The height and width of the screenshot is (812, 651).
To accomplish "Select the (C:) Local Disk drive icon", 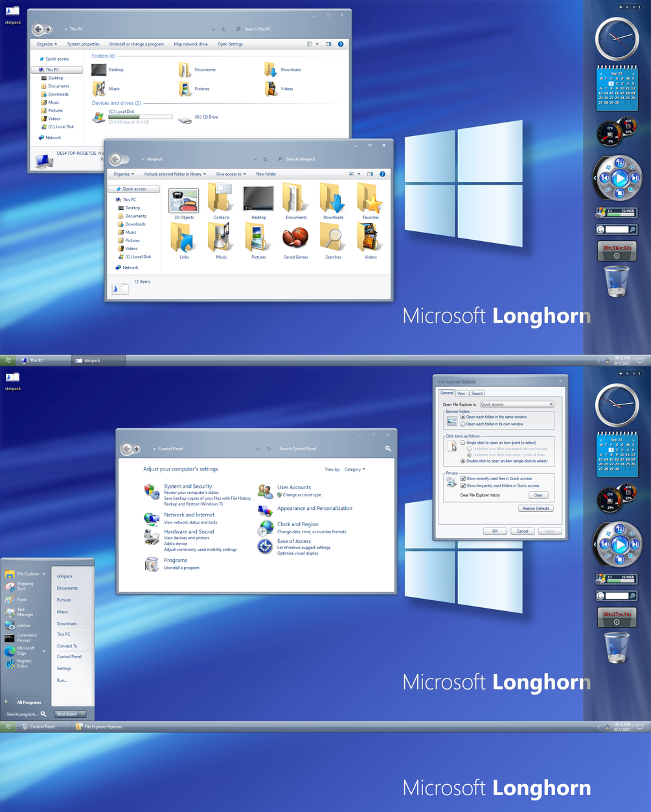I will point(98,117).
